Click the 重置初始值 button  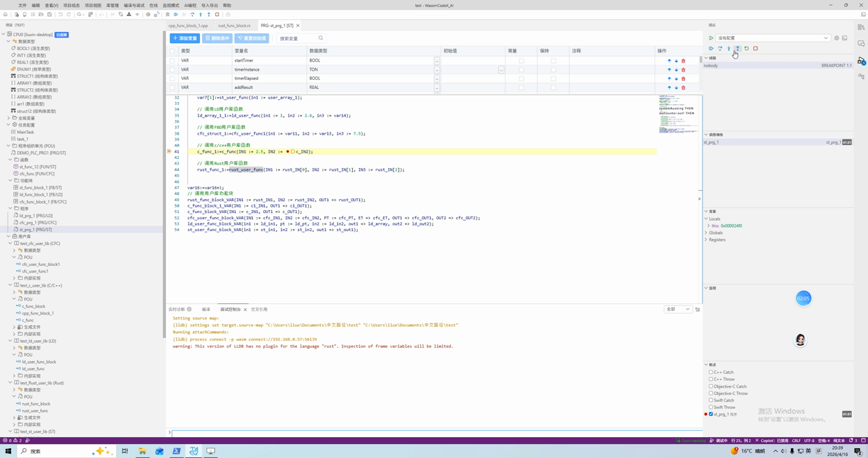click(x=251, y=38)
